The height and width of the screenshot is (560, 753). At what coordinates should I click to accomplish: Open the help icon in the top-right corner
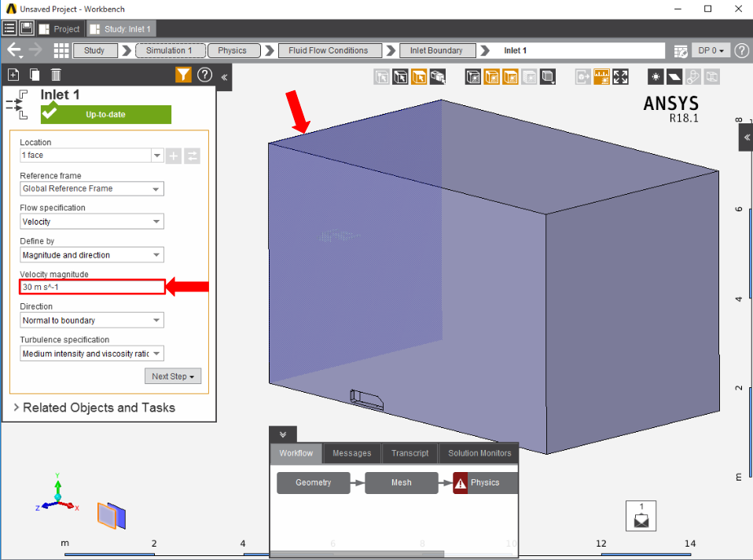click(742, 50)
